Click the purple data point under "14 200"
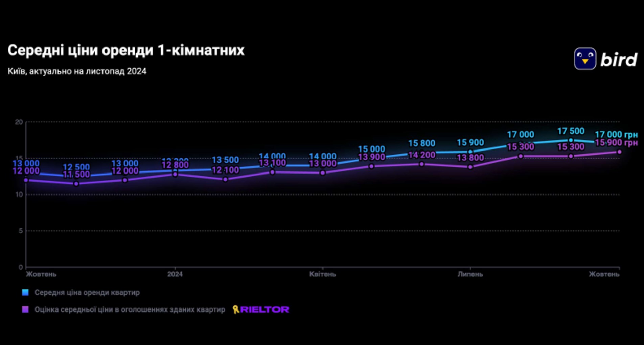Viewport: 644px width, 345px height. tap(421, 164)
